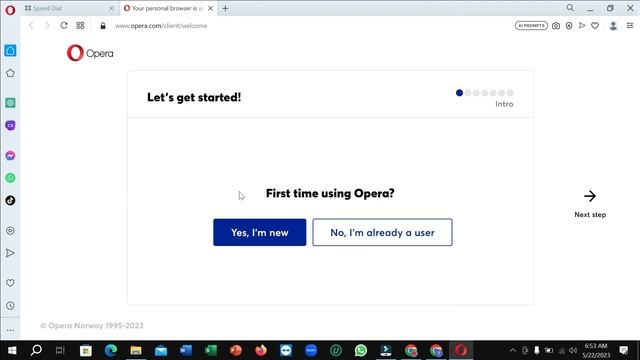Open WhatsApp from the taskbar
The image size is (640, 360).
pyautogui.click(x=361, y=350)
